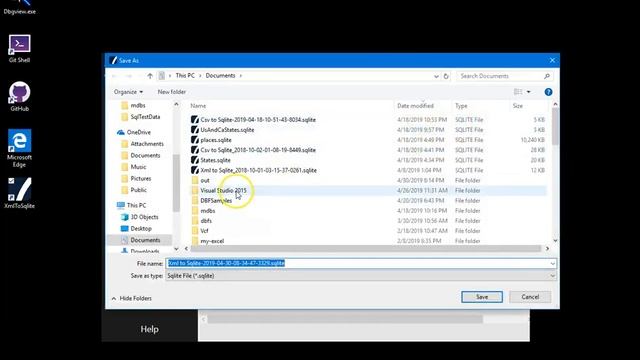Open the address history dropdown
This screenshot has height=360, width=640.
coord(436,76)
